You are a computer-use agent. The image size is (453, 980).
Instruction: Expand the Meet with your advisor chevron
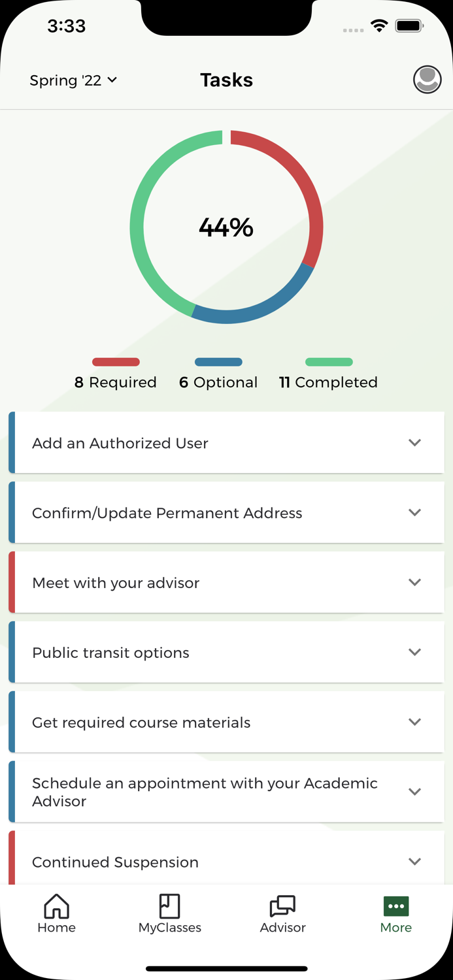pyautogui.click(x=414, y=583)
